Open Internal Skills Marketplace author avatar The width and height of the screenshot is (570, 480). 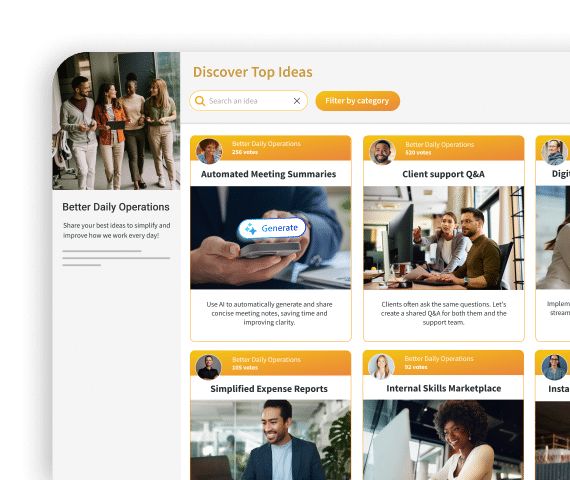(381, 367)
